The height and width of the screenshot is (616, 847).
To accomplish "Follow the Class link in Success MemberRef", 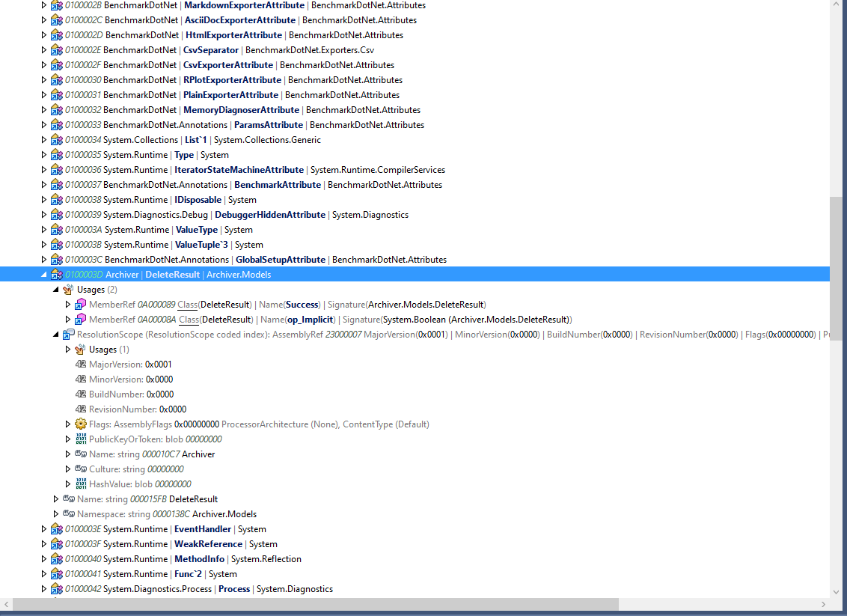I will coord(188,305).
